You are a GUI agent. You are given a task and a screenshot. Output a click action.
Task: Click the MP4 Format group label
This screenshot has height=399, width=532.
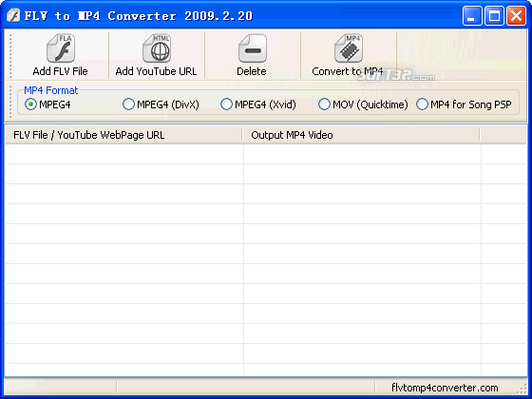click(51, 90)
